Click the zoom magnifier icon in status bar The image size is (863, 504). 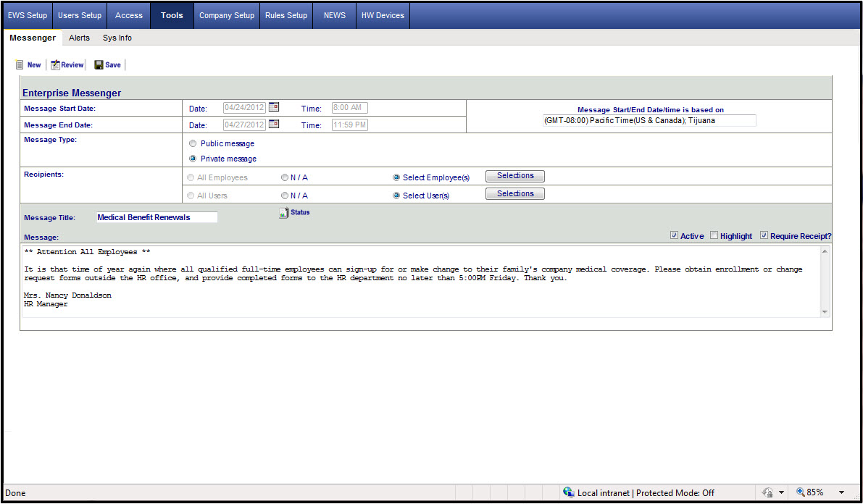coord(800,492)
